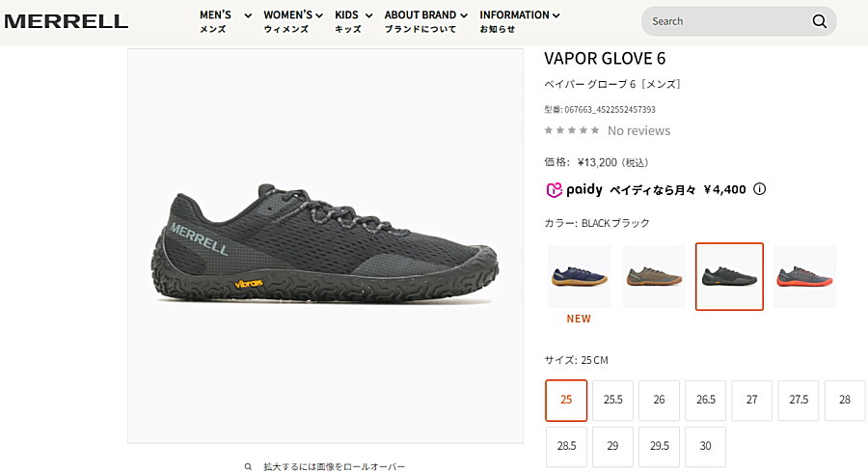Viewport: 868px width, 473px height.
Task: Select size 25.5
Action: click(x=612, y=400)
